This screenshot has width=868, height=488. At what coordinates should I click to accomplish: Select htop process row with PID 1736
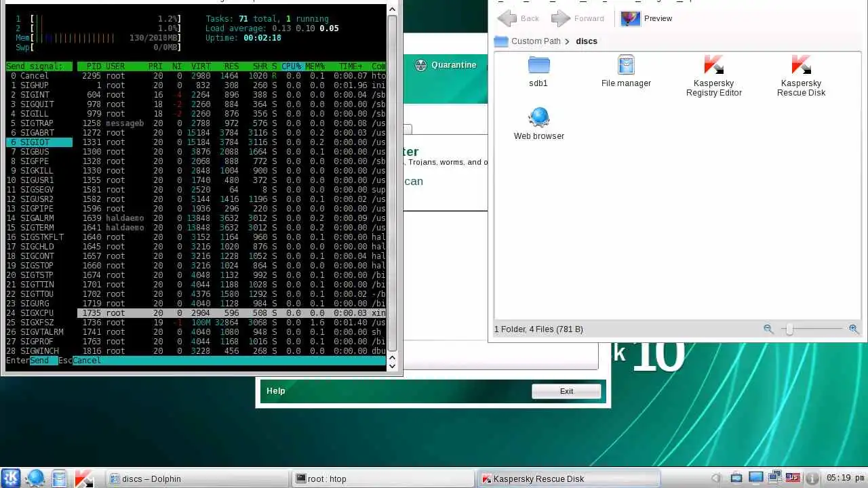[x=232, y=323]
